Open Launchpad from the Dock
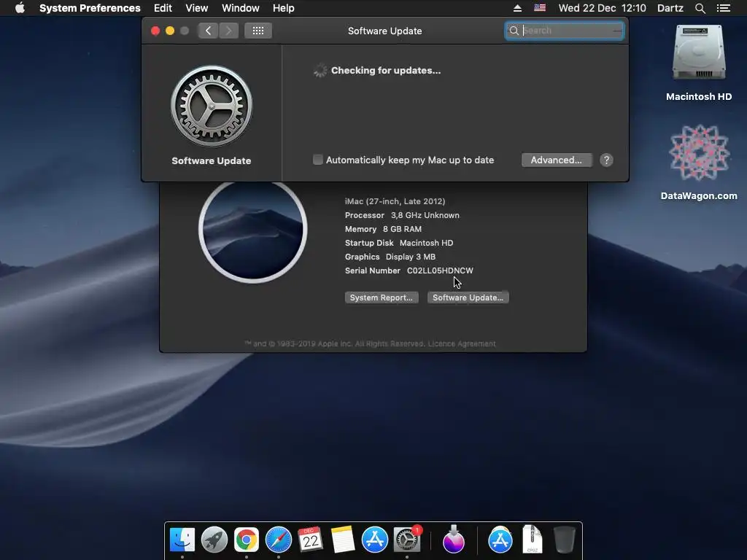Image resolution: width=747 pixels, height=560 pixels. (x=214, y=540)
